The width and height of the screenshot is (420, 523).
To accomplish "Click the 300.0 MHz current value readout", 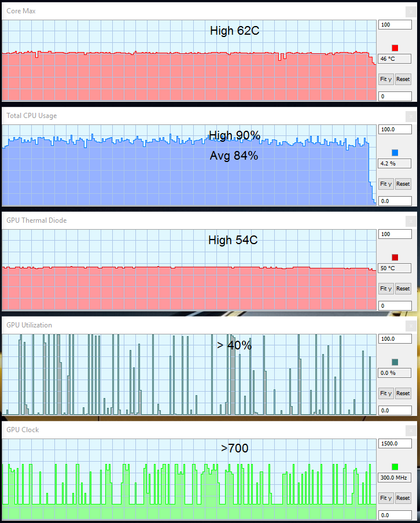I will coord(395,478).
